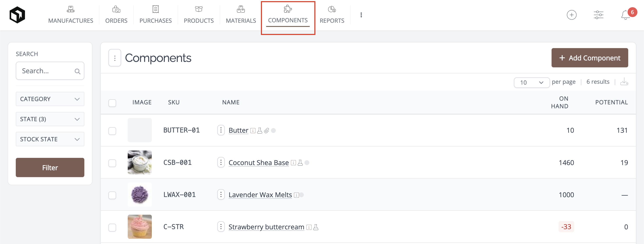Viewport: 644px width, 244px height.
Task: Click the flask recipe icon for Coconut Shea Base
Action: (300, 163)
